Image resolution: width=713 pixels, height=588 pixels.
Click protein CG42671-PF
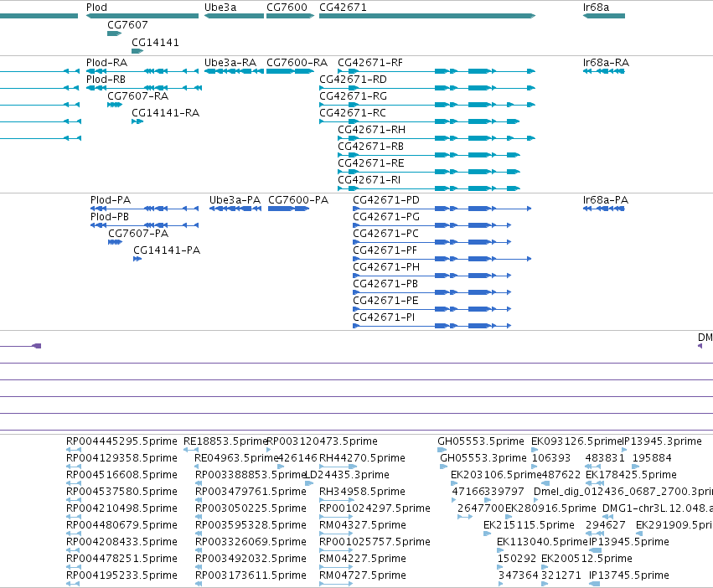tap(385, 250)
